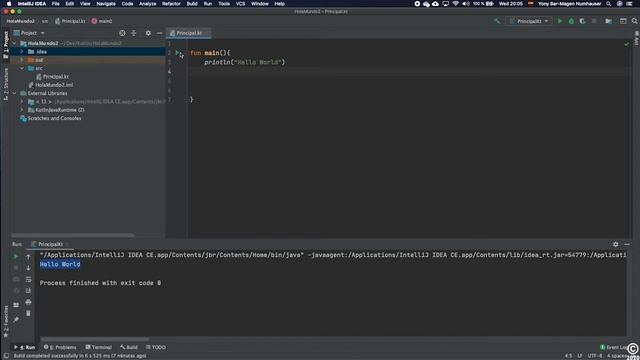Collapse the src folder
640x360 pixels.
(x=22, y=69)
